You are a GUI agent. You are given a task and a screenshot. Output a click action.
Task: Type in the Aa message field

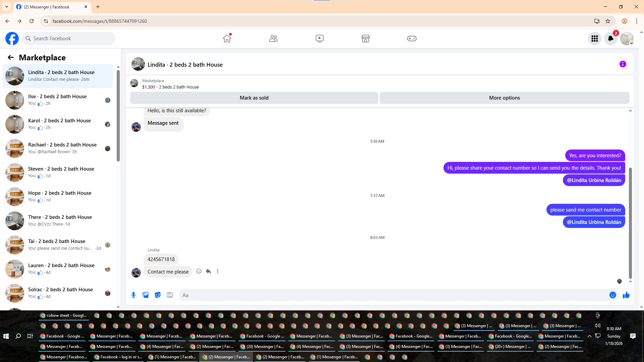pyautogui.click(x=392, y=295)
